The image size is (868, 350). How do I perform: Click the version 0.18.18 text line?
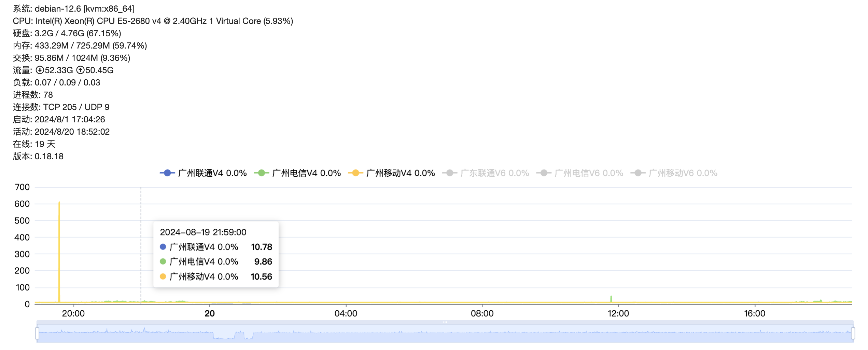click(x=38, y=156)
